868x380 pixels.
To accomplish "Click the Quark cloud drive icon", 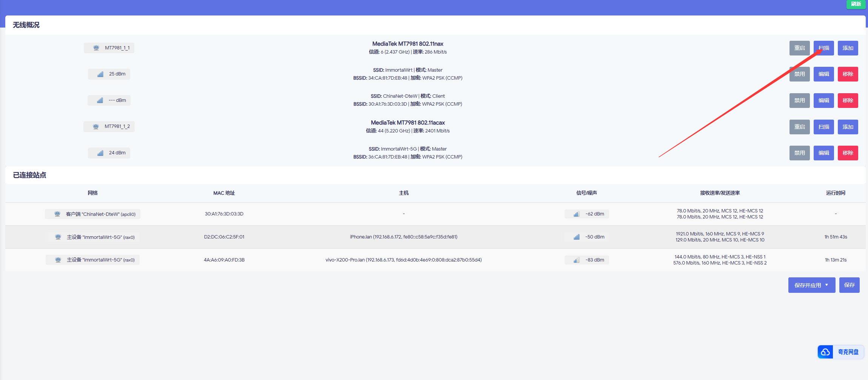I will (825, 352).
